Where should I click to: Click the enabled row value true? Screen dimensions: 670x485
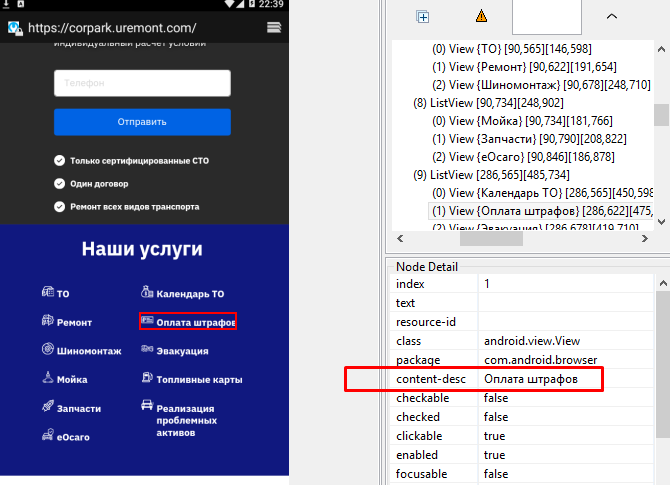tap(494, 455)
